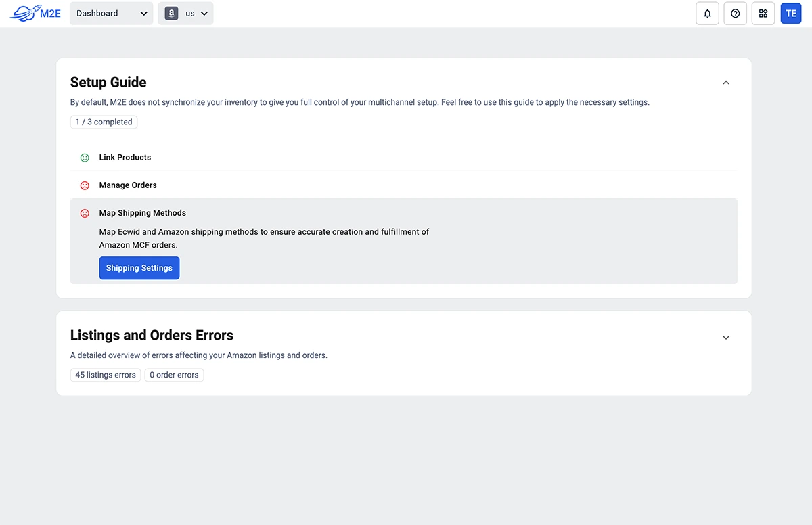Screen dimensions: 812x525
Task: Click the M2E rocket logo
Action: (x=35, y=14)
